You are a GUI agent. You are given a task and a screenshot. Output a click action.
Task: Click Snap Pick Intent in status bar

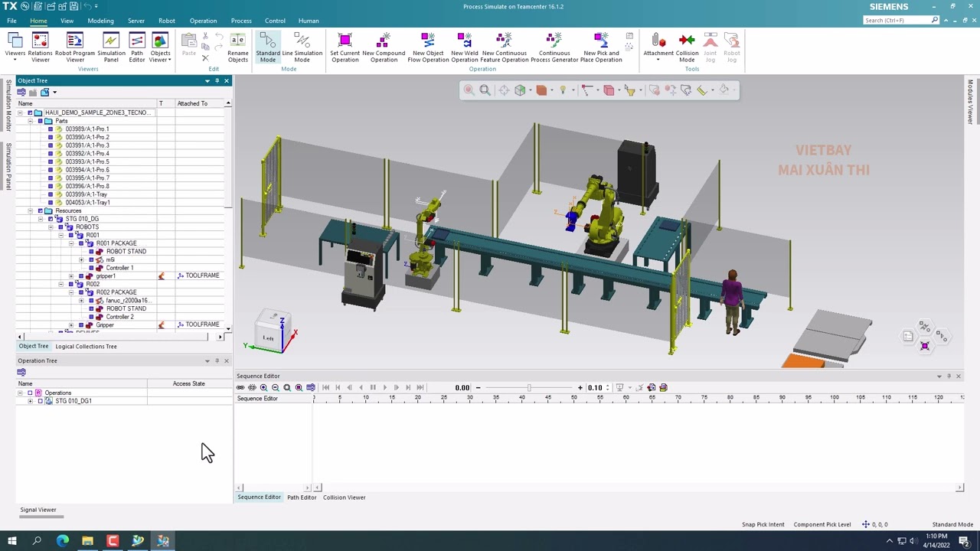click(x=763, y=524)
